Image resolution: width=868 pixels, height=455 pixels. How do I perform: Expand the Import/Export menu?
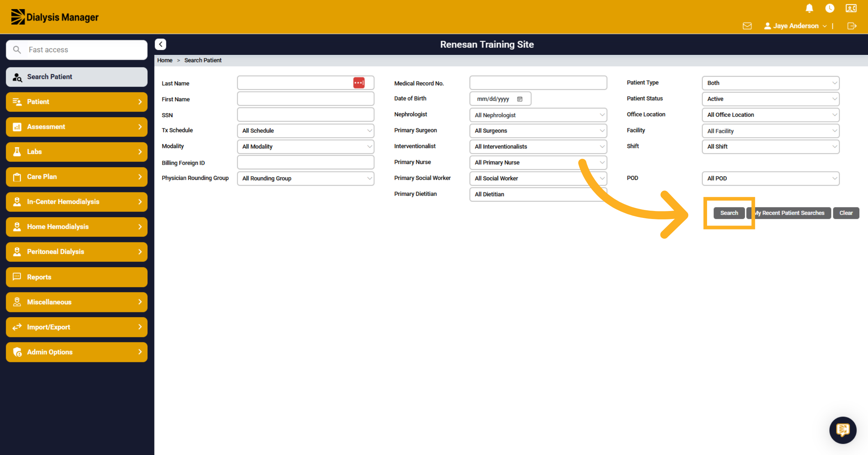[x=77, y=327]
